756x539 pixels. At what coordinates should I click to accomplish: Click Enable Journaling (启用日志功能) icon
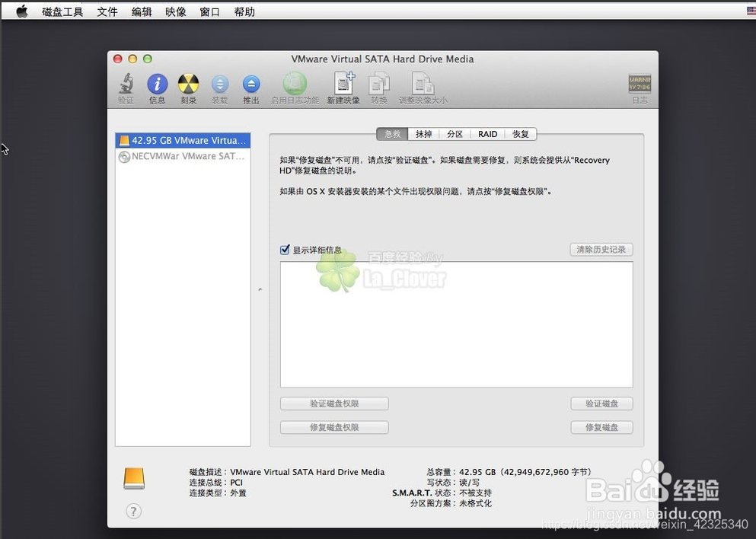(295, 84)
